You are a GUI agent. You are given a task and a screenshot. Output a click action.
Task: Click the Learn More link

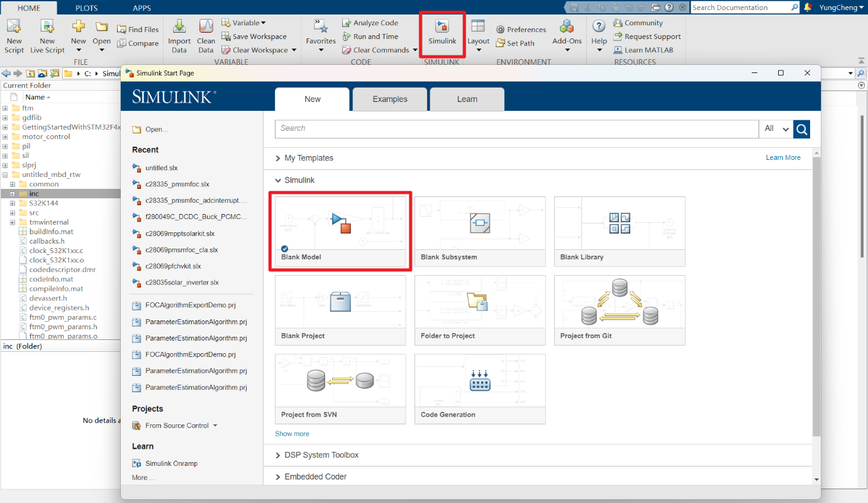783,157
